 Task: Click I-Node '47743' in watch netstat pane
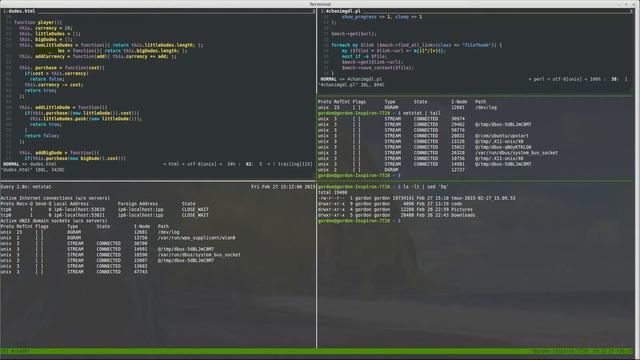pyautogui.click(x=140, y=271)
